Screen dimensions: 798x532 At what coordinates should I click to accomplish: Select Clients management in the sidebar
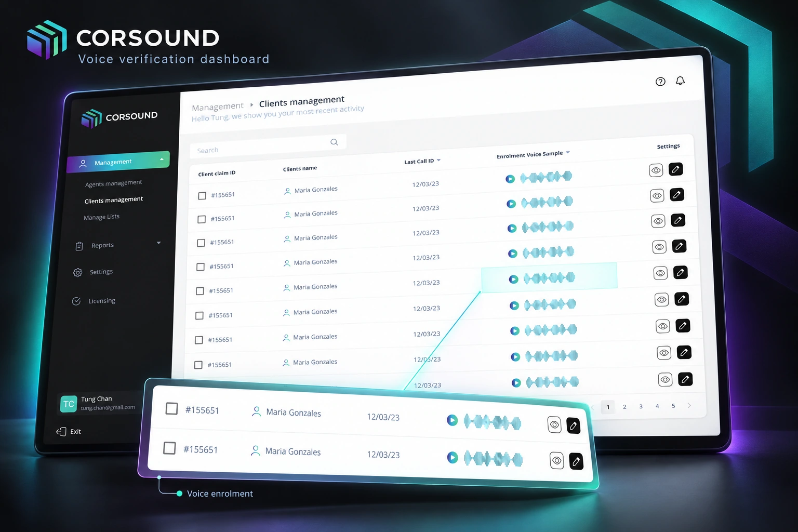(114, 200)
